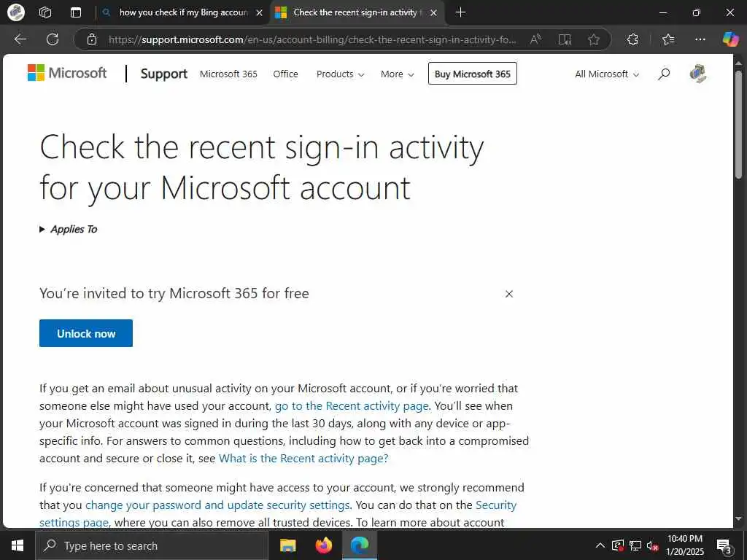Viewport: 747px width, 560px height.
Task: Open Office nav item
Action: point(285,74)
